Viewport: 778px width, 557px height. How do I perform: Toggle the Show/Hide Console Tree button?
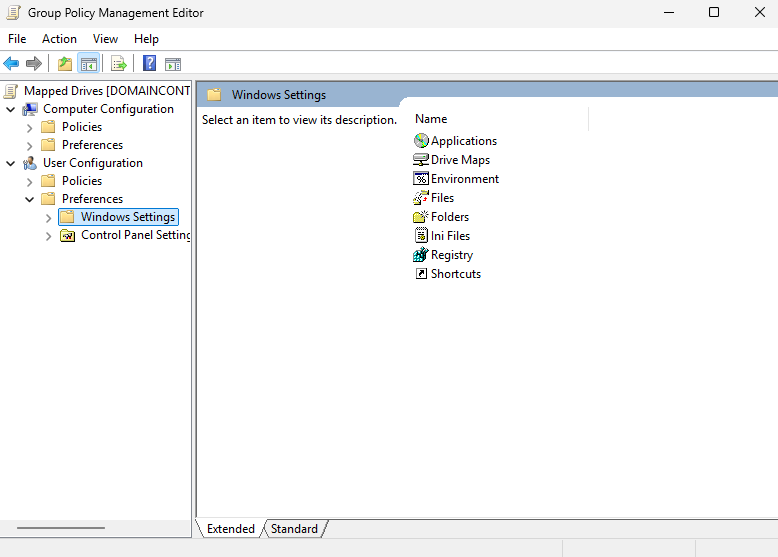(x=89, y=64)
